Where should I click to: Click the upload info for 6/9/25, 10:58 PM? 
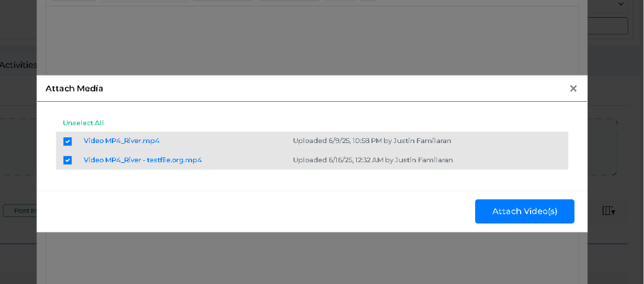[x=372, y=141]
